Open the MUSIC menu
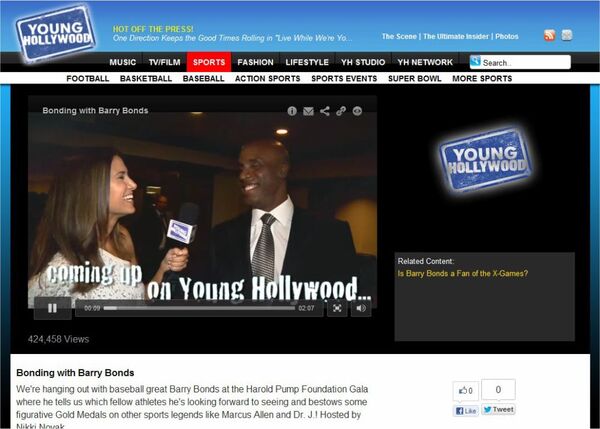Viewport: 600px width, 429px height. pos(122,62)
